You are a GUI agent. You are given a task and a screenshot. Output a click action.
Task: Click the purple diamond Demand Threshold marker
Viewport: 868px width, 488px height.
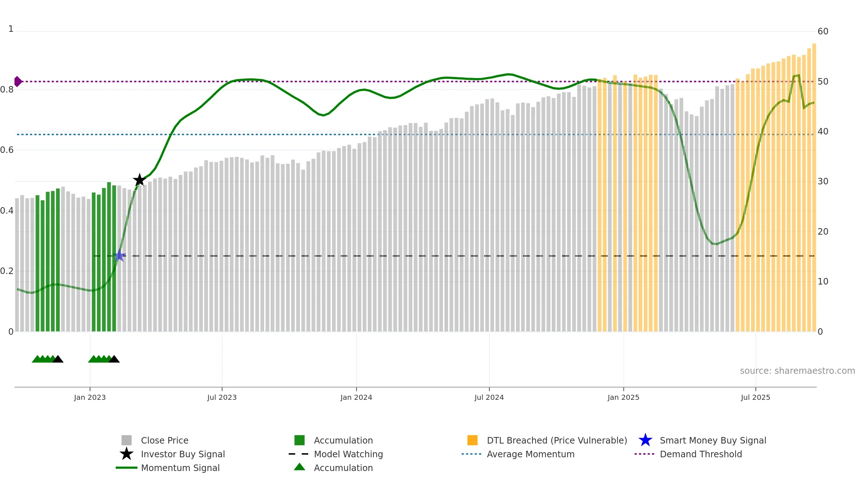pos(17,82)
